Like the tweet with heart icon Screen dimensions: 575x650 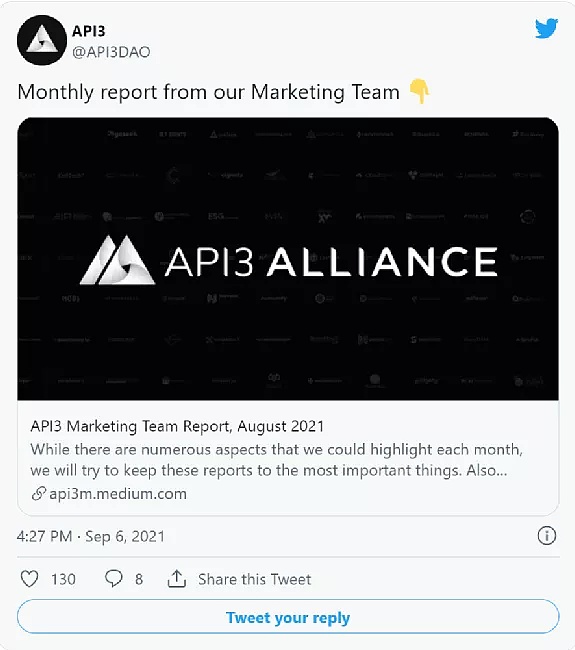pyautogui.click(x=29, y=579)
